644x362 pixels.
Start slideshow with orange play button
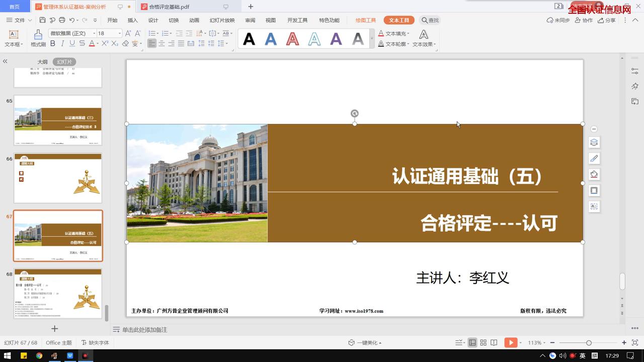pyautogui.click(x=511, y=342)
